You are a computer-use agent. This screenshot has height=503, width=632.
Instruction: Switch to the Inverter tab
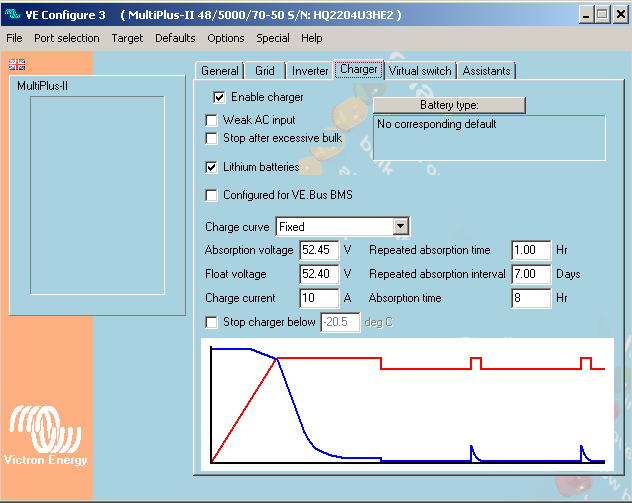310,71
